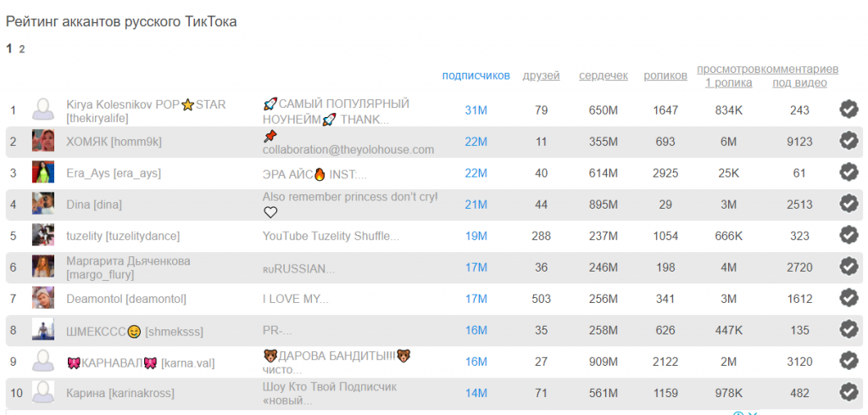868x415 pixels.
Task: Click 16M subscribers value for ШМЕКССС
Action: click(476, 330)
